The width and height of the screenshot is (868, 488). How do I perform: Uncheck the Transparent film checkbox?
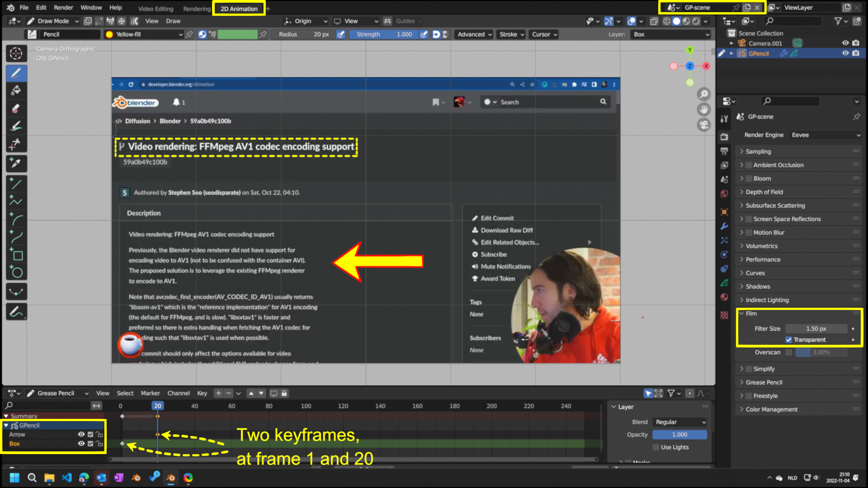tap(788, 340)
